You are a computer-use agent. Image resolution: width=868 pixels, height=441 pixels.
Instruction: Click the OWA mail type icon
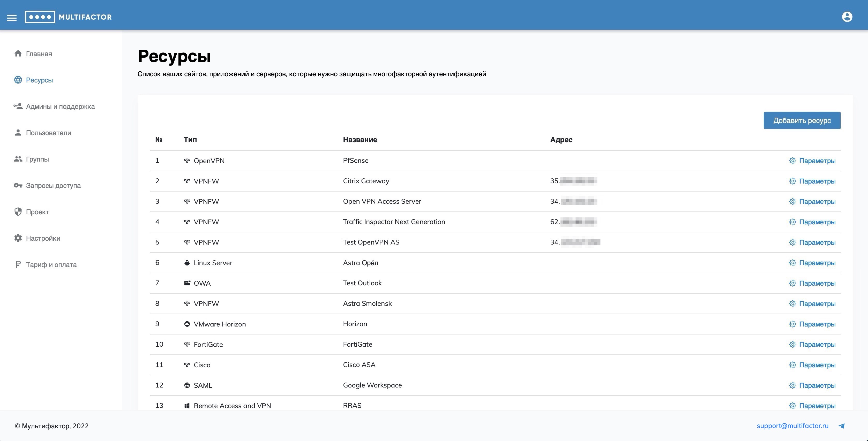click(x=187, y=283)
